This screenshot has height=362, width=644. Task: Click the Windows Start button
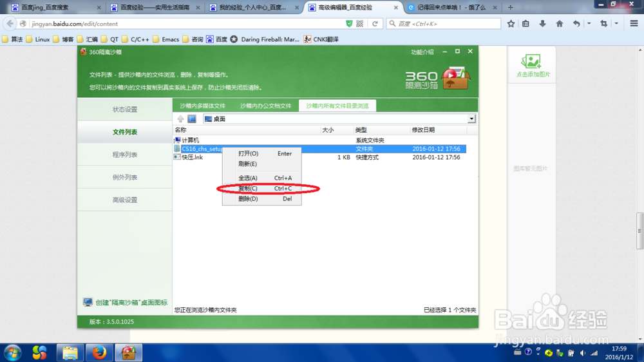coord(13,352)
